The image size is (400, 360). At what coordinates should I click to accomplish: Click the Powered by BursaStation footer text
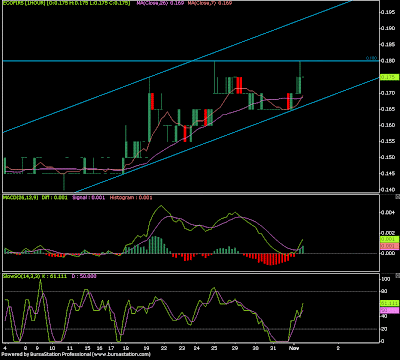pos(76,354)
